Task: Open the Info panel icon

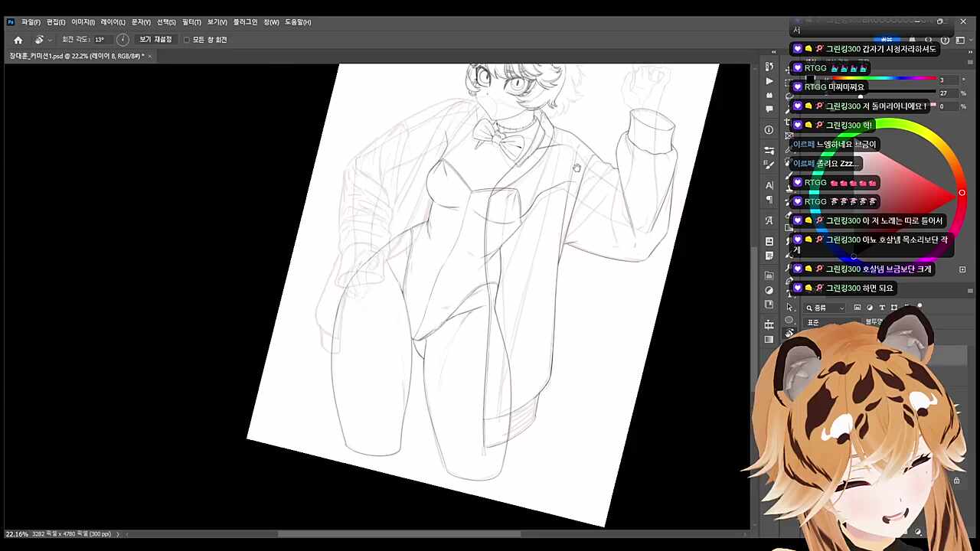Action: 769,130
